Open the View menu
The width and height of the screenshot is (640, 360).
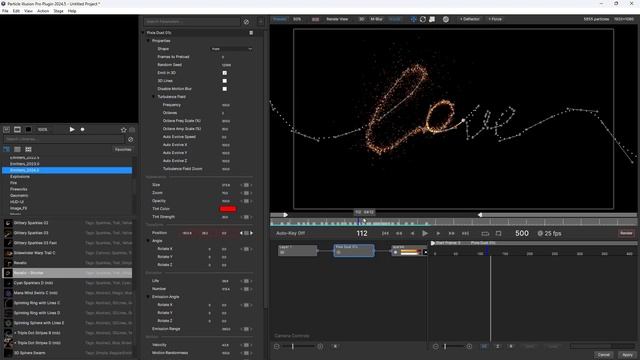point(28,11)
